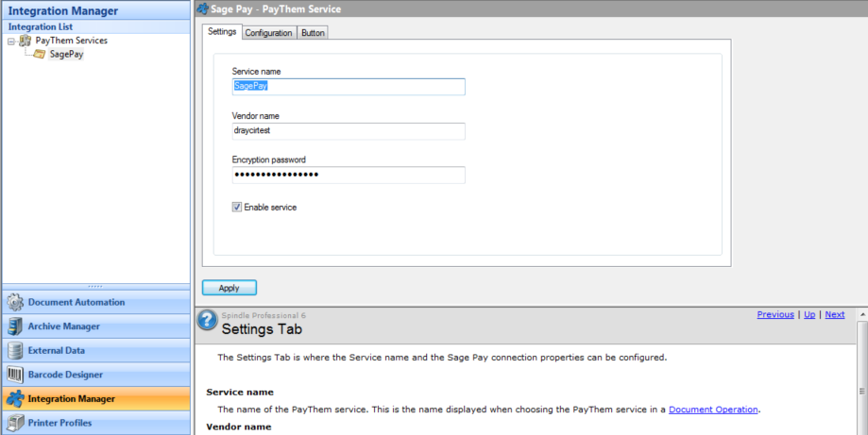This screenshot has width=868, height=435.
Task: Switch to the Settings tab
Action: click(x=222, y=32)
